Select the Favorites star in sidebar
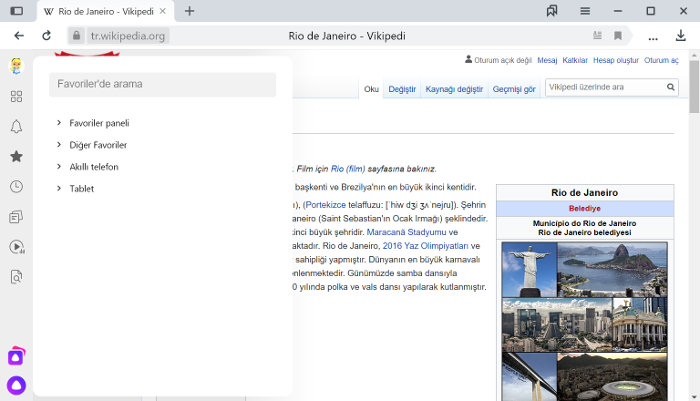 (17, 156)
